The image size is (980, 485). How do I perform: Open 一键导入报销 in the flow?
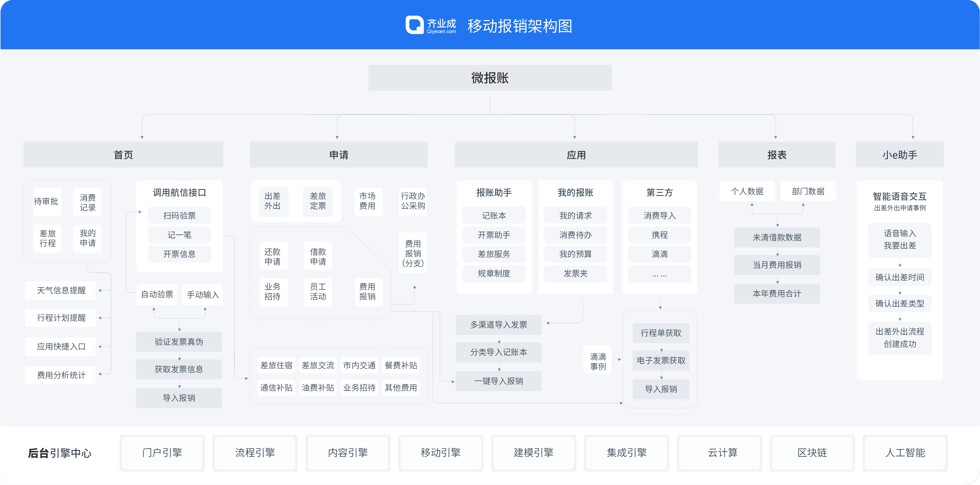tap(498, 381)
